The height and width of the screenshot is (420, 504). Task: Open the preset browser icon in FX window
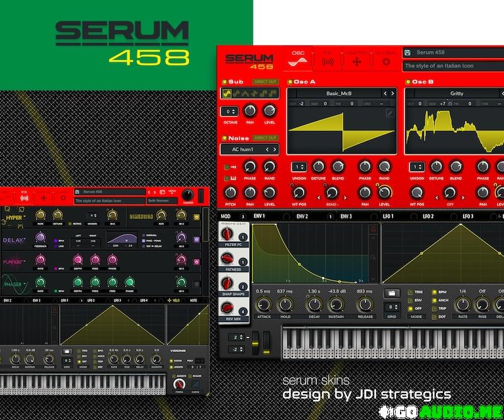tap(163, 192)
